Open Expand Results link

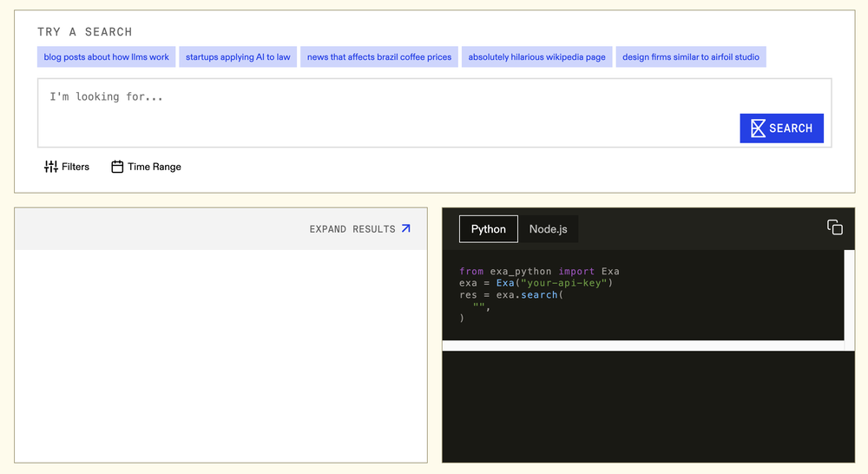click(x=360, y=228)
